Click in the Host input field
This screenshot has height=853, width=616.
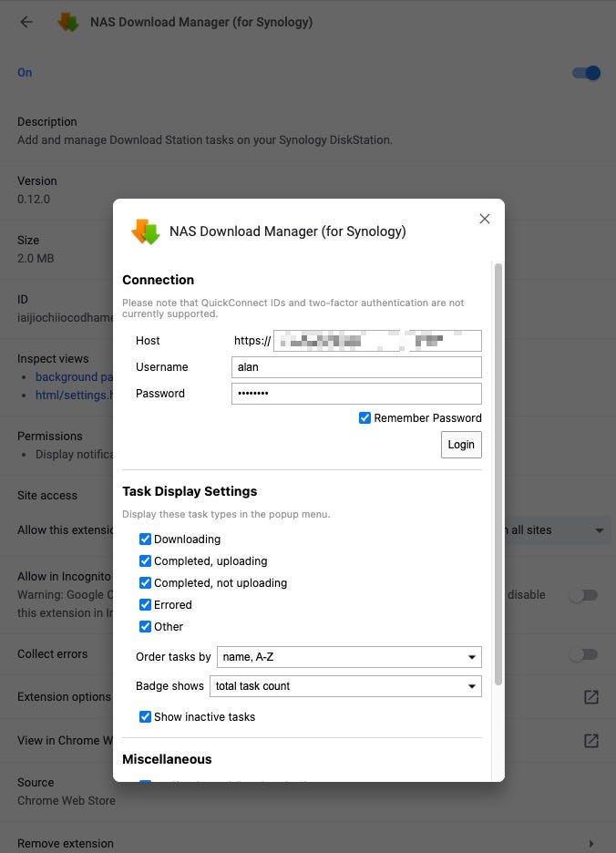[377, 341]
